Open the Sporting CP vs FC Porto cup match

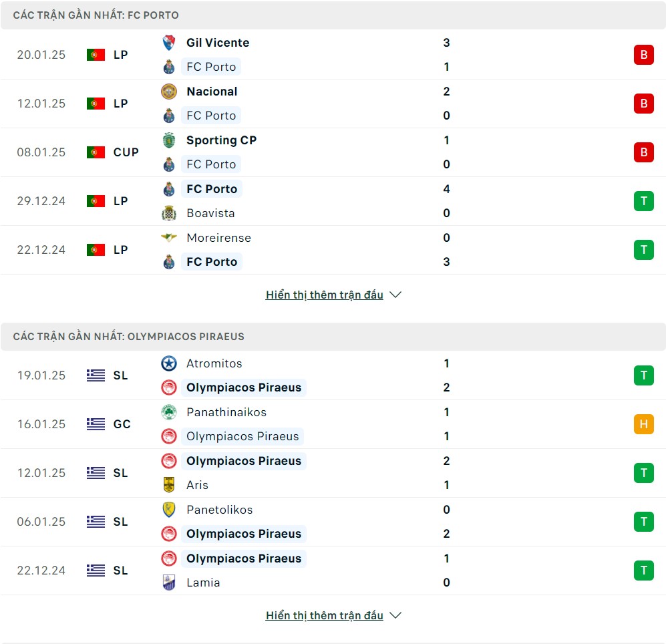[333, 152]
